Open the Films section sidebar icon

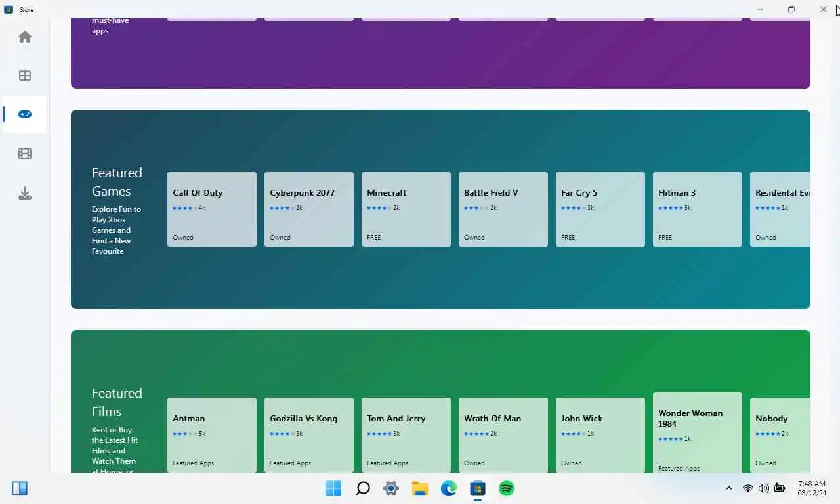(25, 154)
